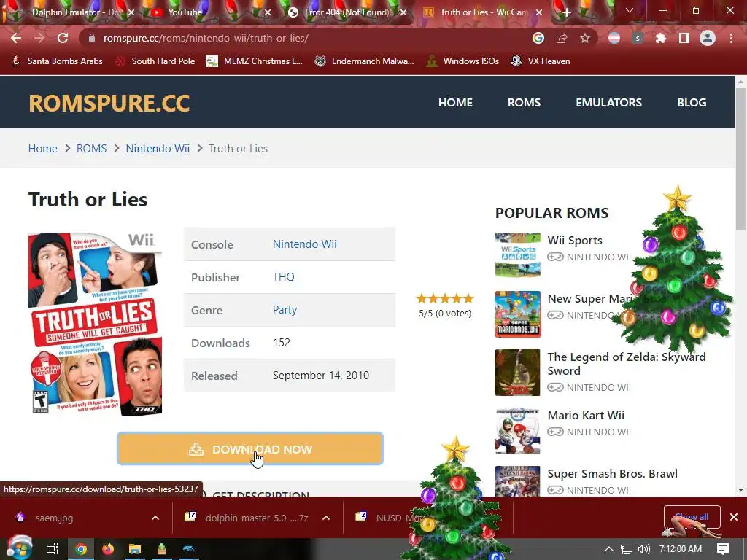Screen dimensions: 747x560
Task: Open Task View on the taskbar
Action: coord(52,548)
